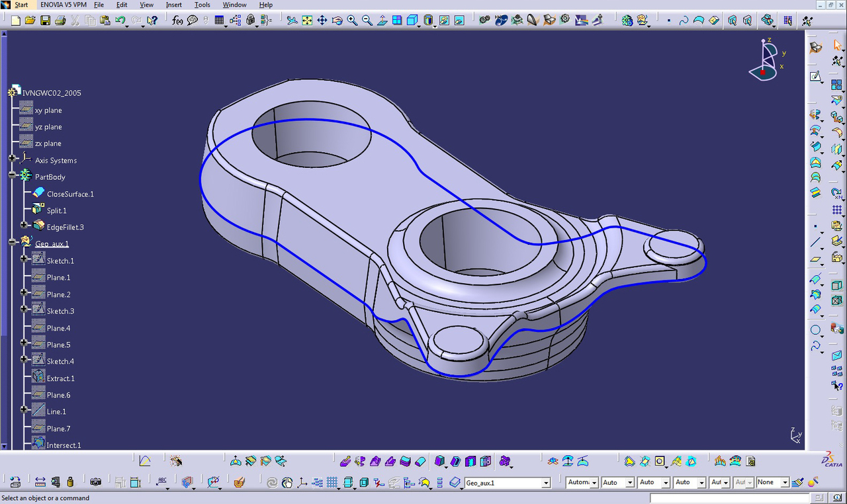Click the Zoom In magnifier

click(352, 21)
